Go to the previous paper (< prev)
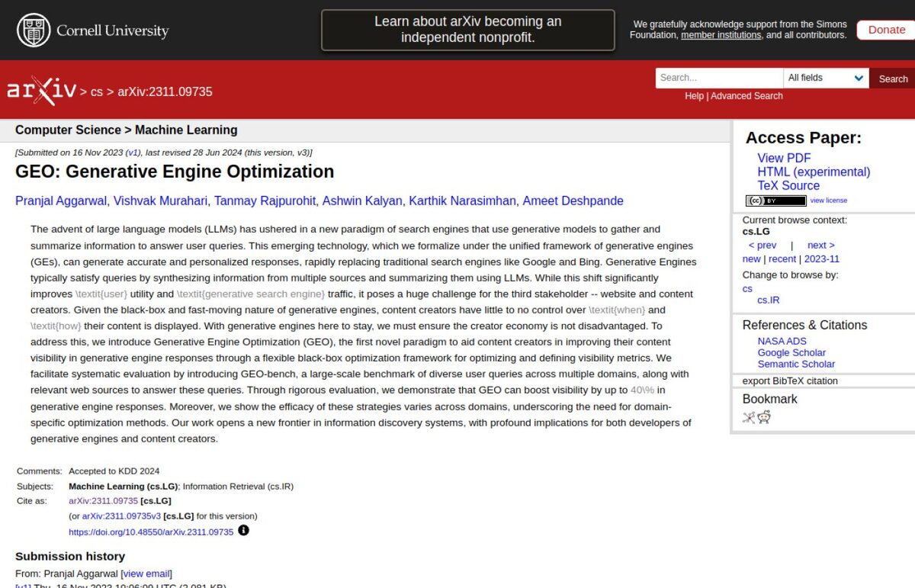This screenshot has height=588, width=915. pyautogui.click(x=762, y=245)
